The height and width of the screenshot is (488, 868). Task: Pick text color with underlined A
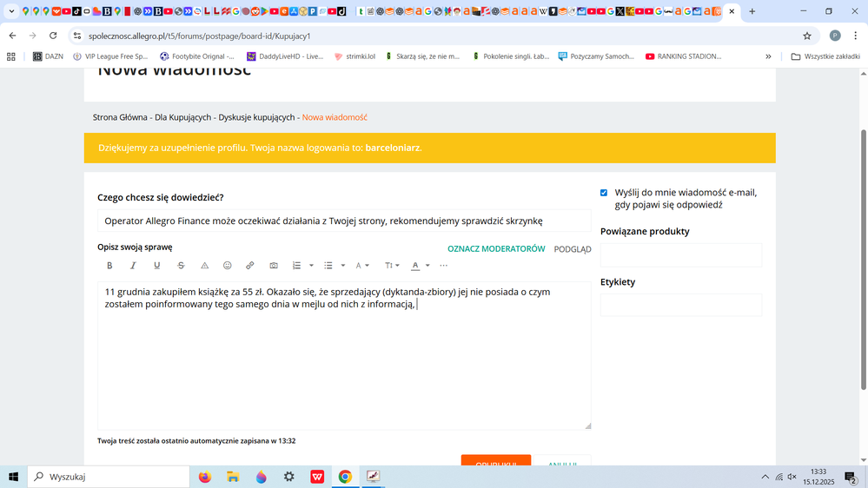coord(415,266)
